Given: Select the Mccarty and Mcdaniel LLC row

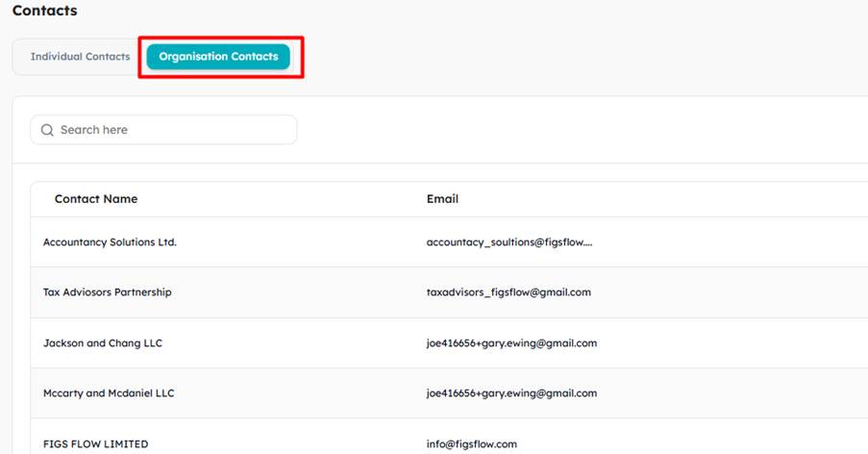Looking at the screenshot, I should (449, 393).
